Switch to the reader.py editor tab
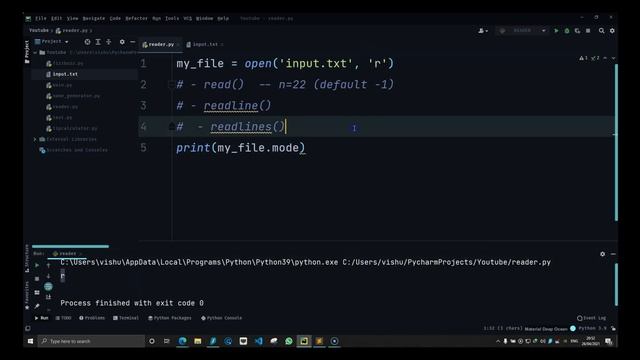The height and width of the screenshot is (360, 640). click(x=159, y=44)
